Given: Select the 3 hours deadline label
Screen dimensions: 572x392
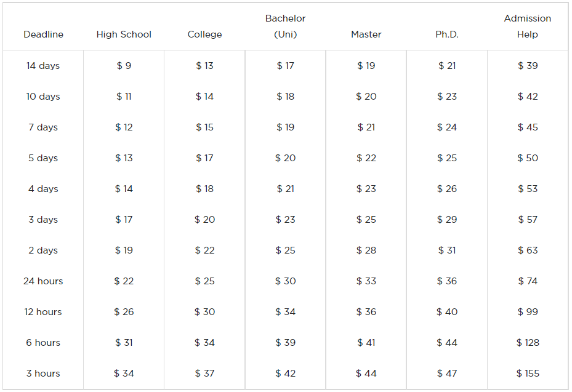Looking at the screenshot, I should (43, 374).
